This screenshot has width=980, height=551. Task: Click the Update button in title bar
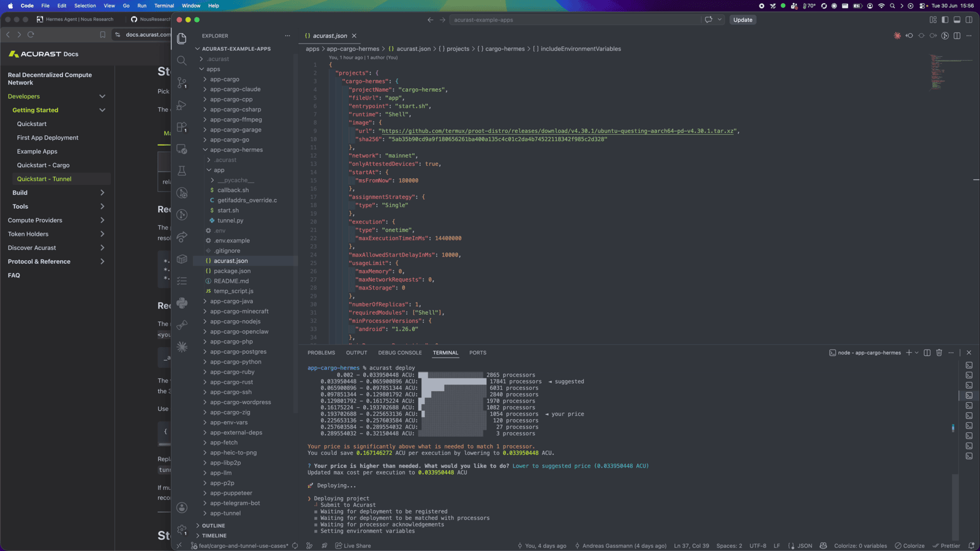click(743, 20)
